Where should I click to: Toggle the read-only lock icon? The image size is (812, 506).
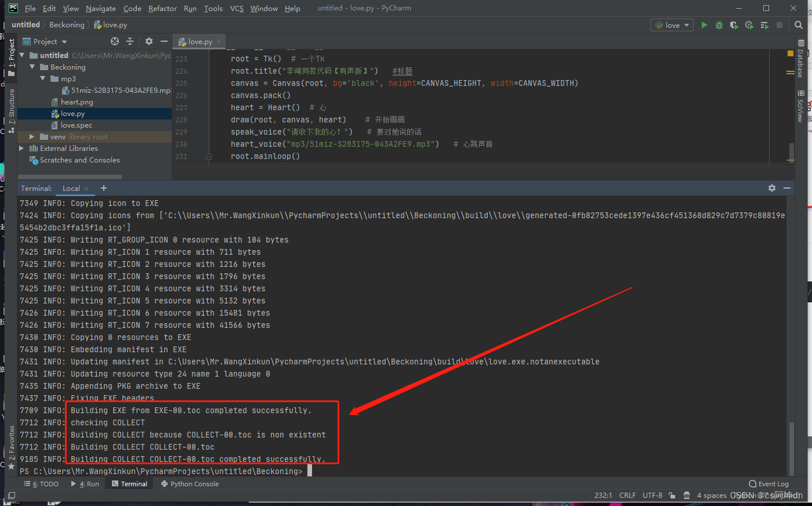click(672, 496)
